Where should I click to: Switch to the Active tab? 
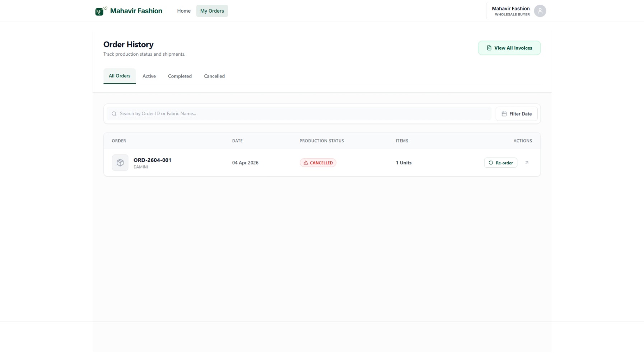click(x=149, y=76)
